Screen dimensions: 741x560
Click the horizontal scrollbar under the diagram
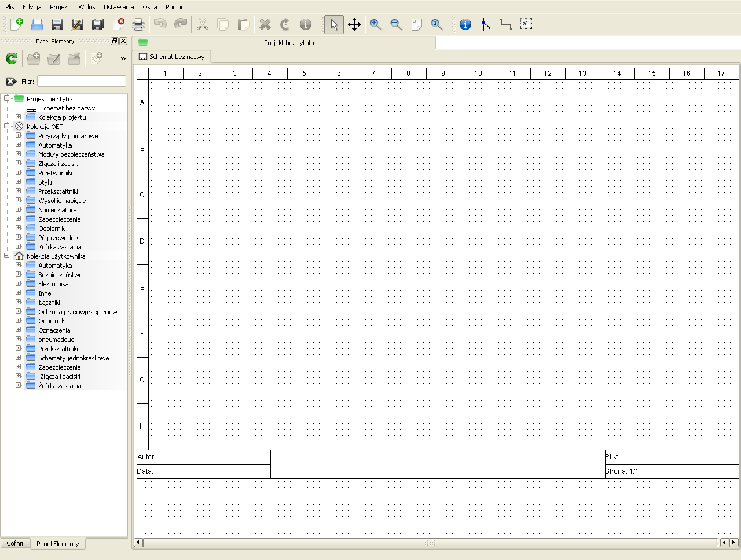(429, 543)
